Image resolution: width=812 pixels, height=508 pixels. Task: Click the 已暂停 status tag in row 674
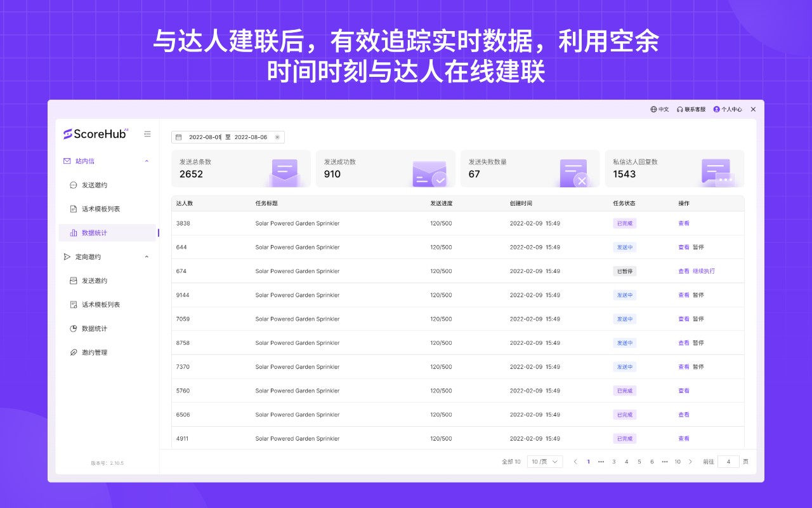624,271
